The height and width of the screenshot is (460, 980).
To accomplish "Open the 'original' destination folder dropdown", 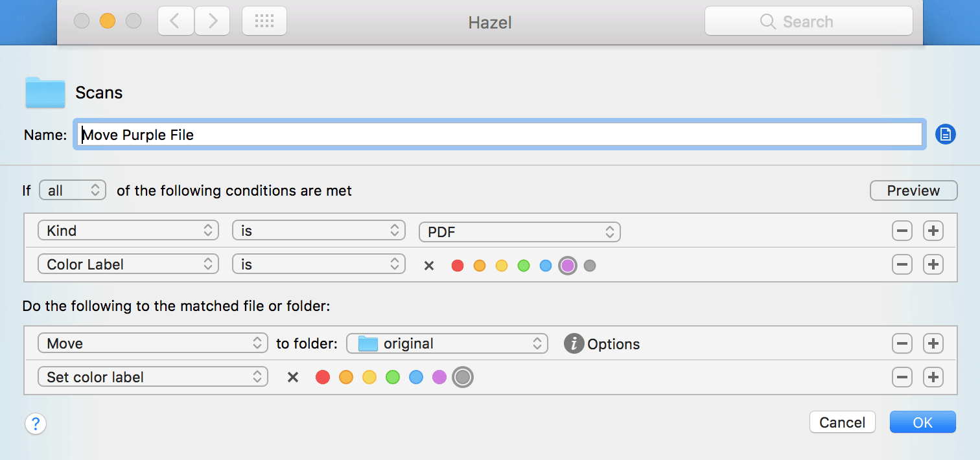I will [x=447, y=343].
